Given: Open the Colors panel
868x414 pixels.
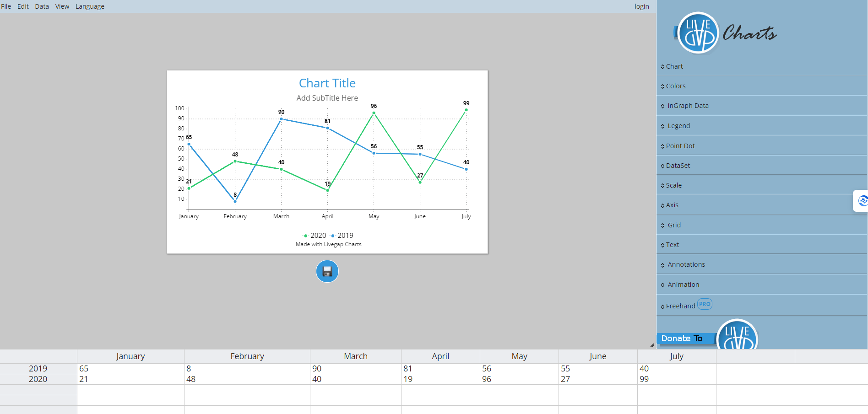Looking at the screenshot, I should pos(676,86).
